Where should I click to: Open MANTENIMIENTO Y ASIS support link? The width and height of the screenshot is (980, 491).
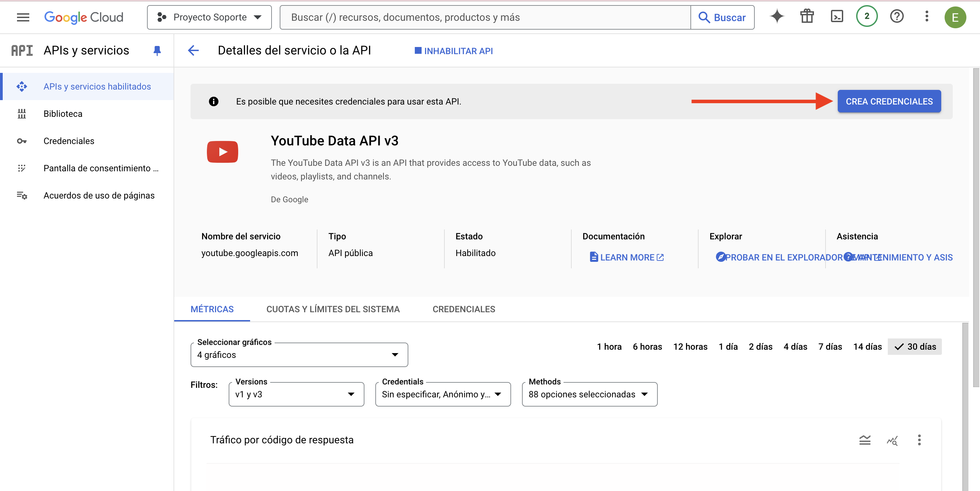point(898,257)
